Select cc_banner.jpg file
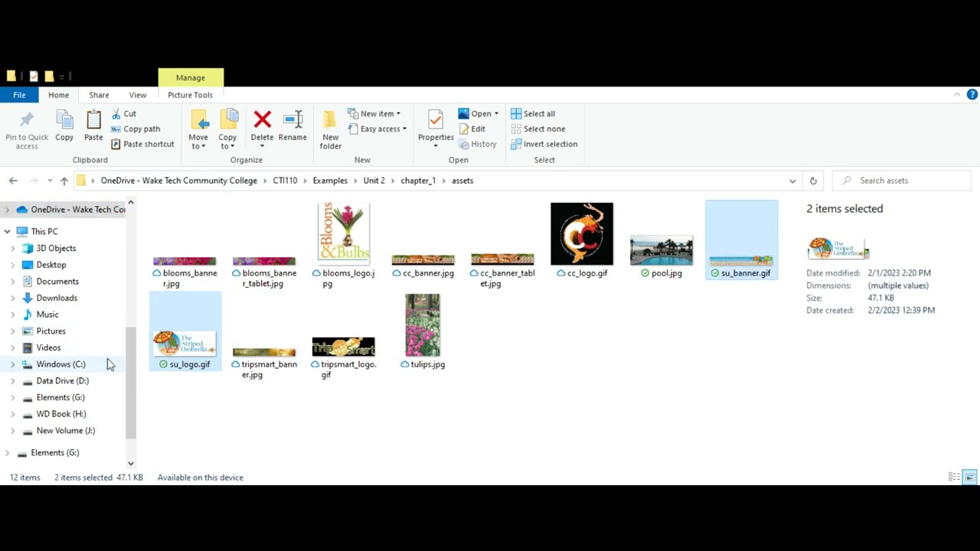The image size is (980, 551). pos(423,266)
